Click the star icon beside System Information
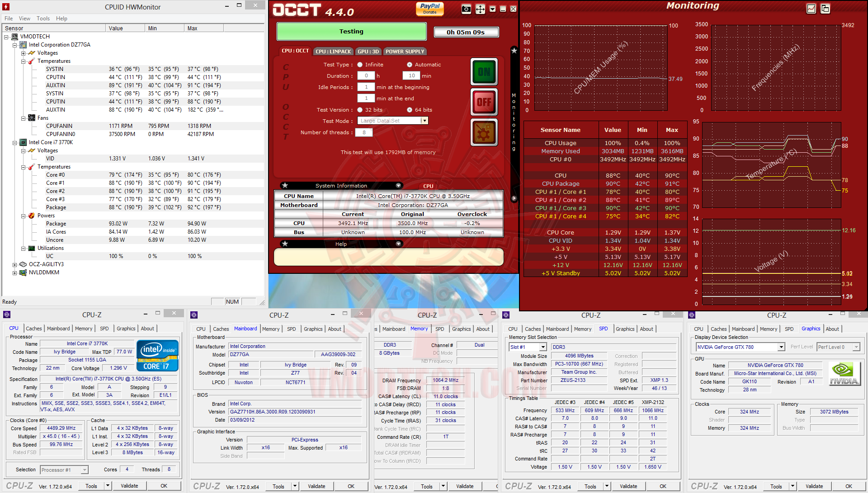Image resolution: width=868 pixels, height=493 pixels. (x=285, y=186)
